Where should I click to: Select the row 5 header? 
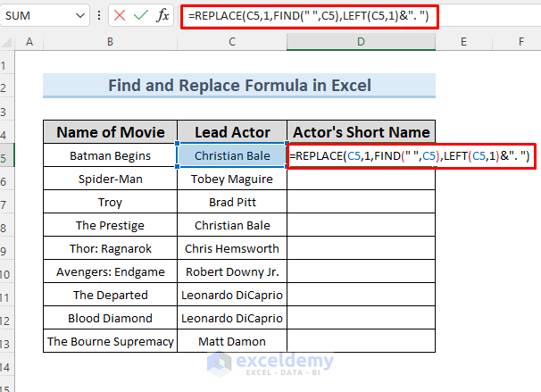7,155
